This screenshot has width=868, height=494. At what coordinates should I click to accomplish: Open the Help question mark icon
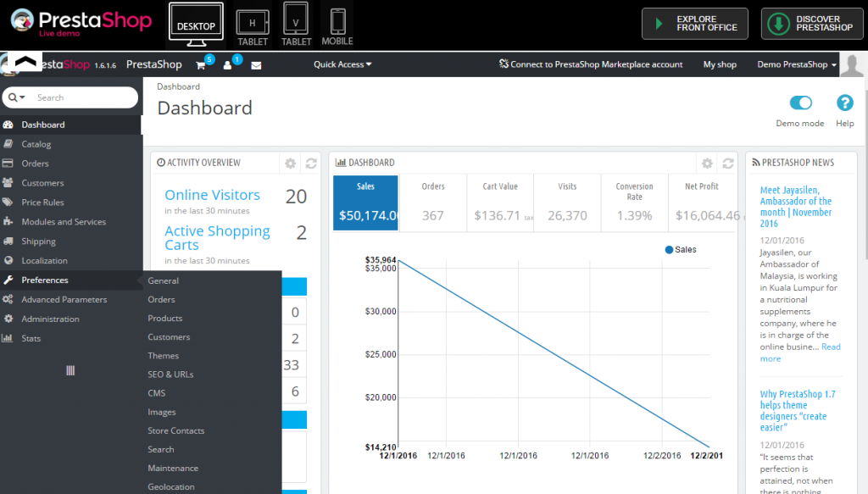click(x=845, y=103)
